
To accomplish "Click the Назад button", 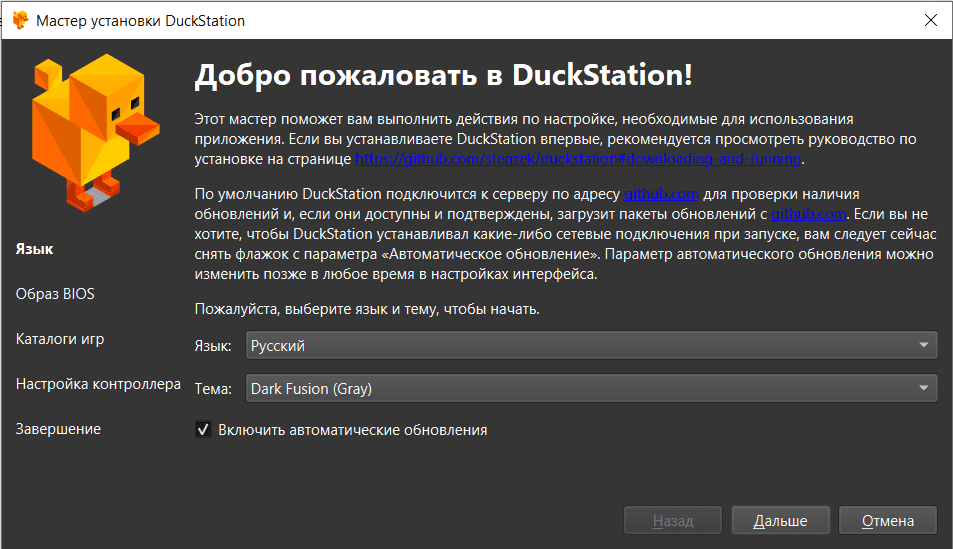I will tap(673, 520).
